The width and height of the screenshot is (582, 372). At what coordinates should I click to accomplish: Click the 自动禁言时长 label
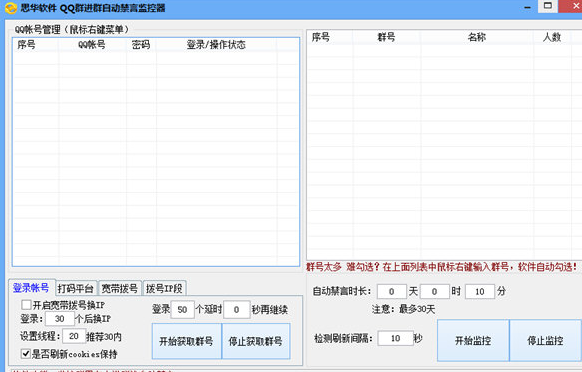[341, 291]
